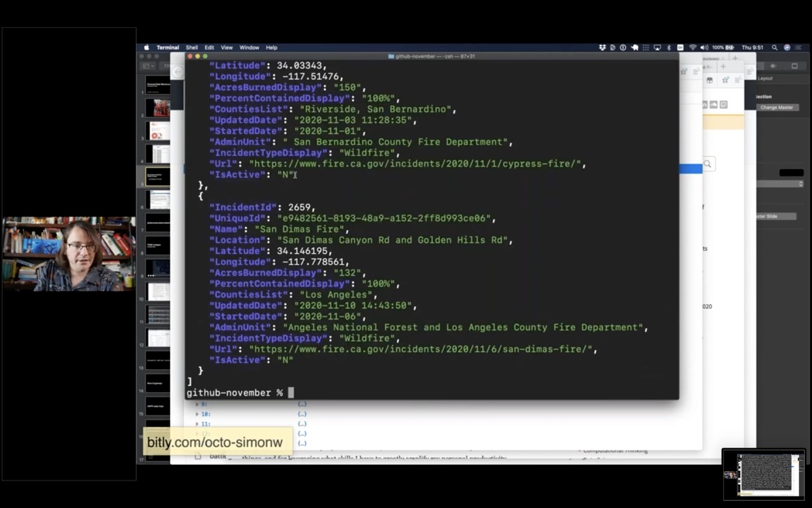Select Keynote slide 14 thumbnail
The width and height of the screenshot is (812, 508).
pyautogui.click(x=158, y=384)
